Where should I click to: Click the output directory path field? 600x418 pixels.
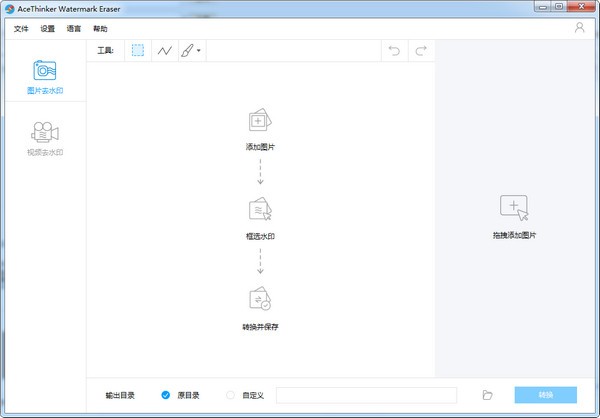point(366,395)
